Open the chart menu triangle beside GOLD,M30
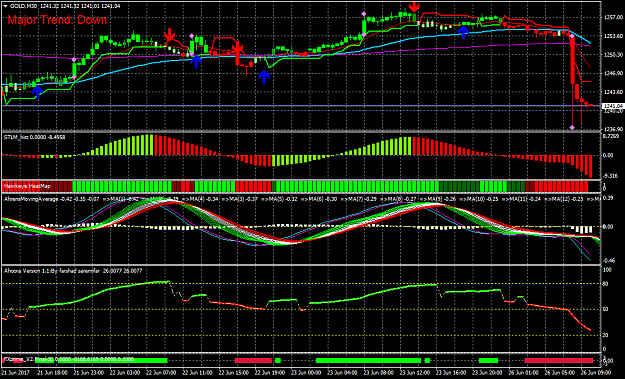 pos(5,6)
